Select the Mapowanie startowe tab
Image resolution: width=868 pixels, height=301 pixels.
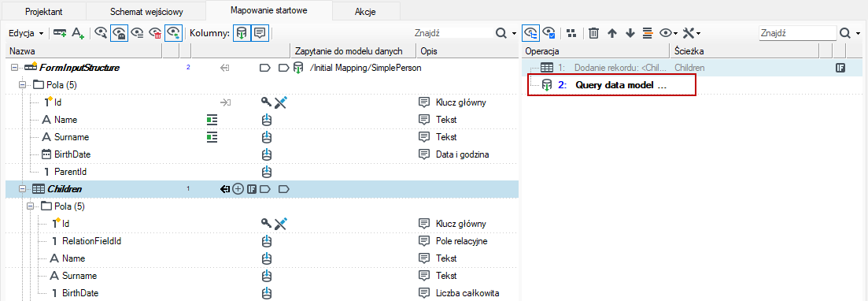tap(268, 10)
